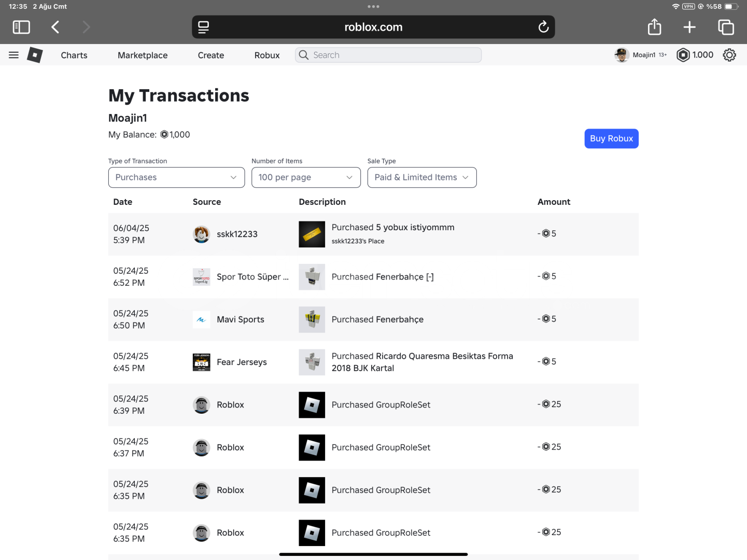This screenshot has width=747, height=560.
Task: Tap the battery indicator in the status bar
Action: (731, 7)
